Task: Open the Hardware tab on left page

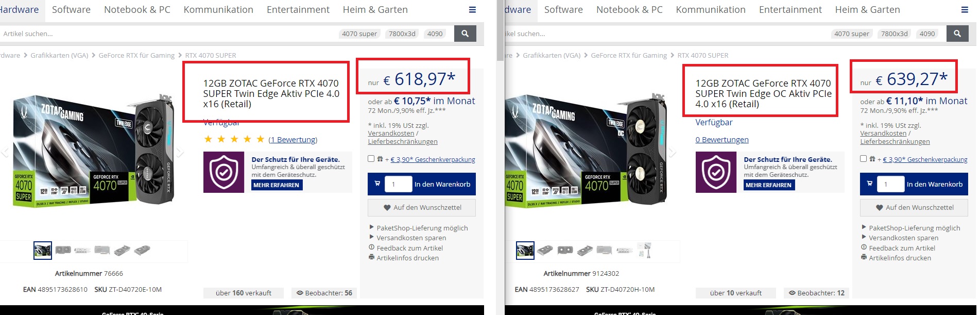Action: tap(20, 10)
